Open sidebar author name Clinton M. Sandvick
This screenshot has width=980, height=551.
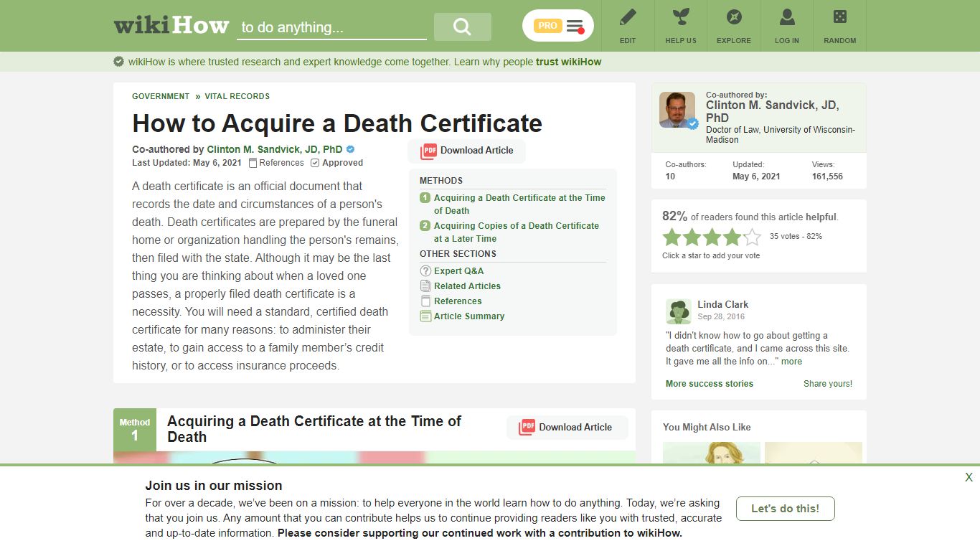773,111
